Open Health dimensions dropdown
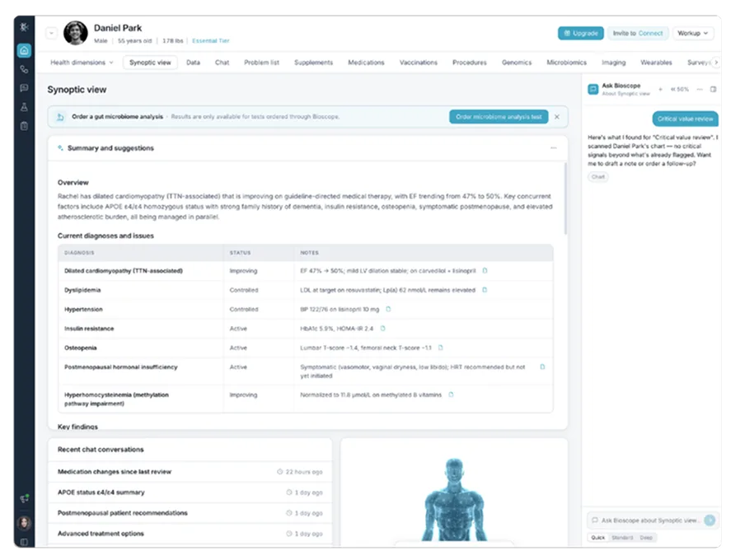740x560 pixels. point(82,63)
